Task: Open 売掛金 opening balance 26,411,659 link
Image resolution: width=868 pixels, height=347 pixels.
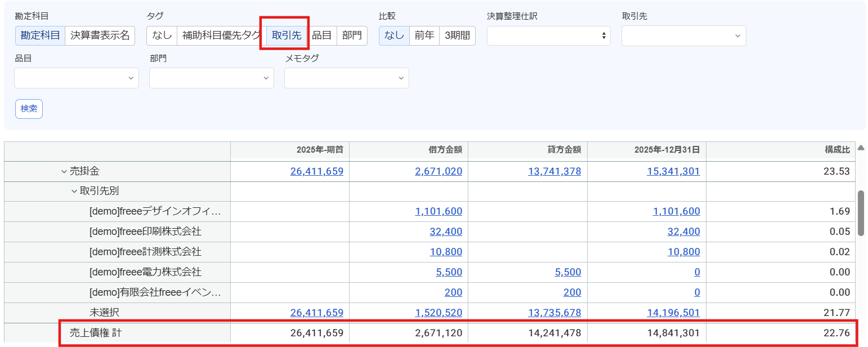Action: coord(317,171)
